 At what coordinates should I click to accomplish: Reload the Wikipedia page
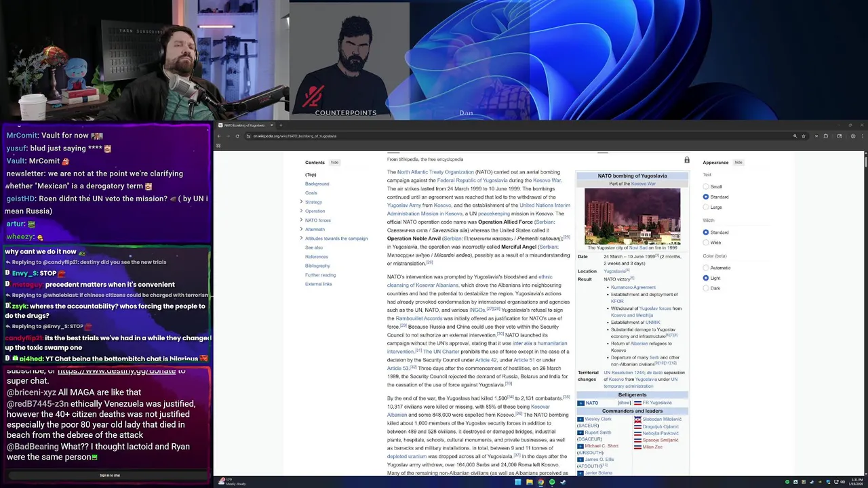tap(237, 136)
